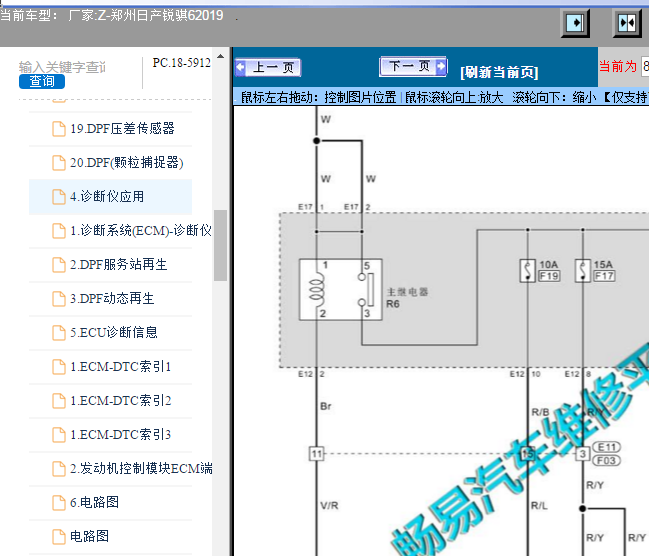Click file icon beside 19.DPF压差传感器
The image size is (649, 556).
59,129
